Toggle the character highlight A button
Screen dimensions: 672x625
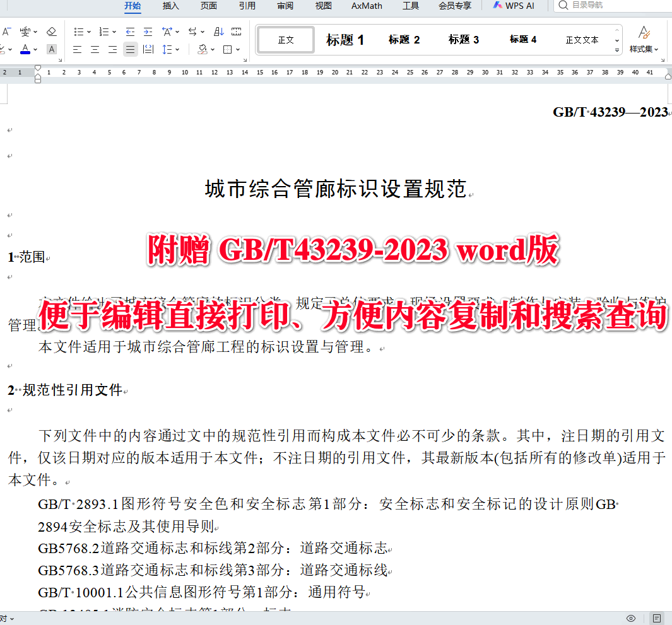tap(51, 49)
